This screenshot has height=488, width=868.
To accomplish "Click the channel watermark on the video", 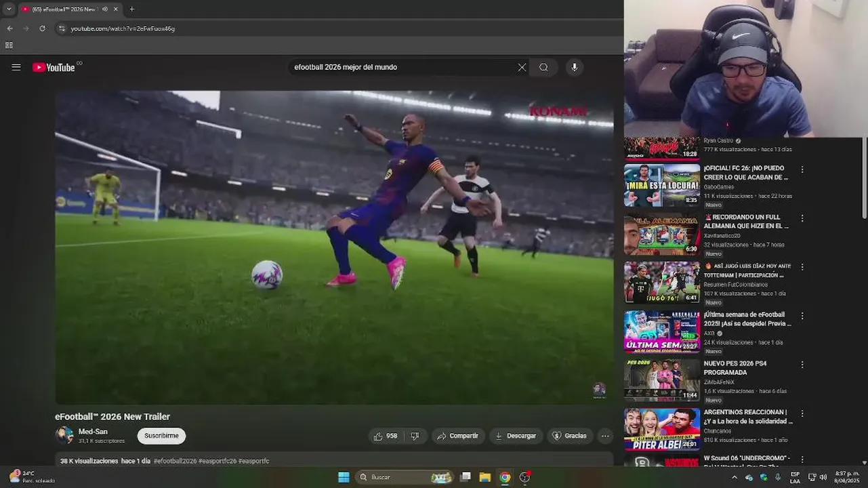I will click(599, 390).
